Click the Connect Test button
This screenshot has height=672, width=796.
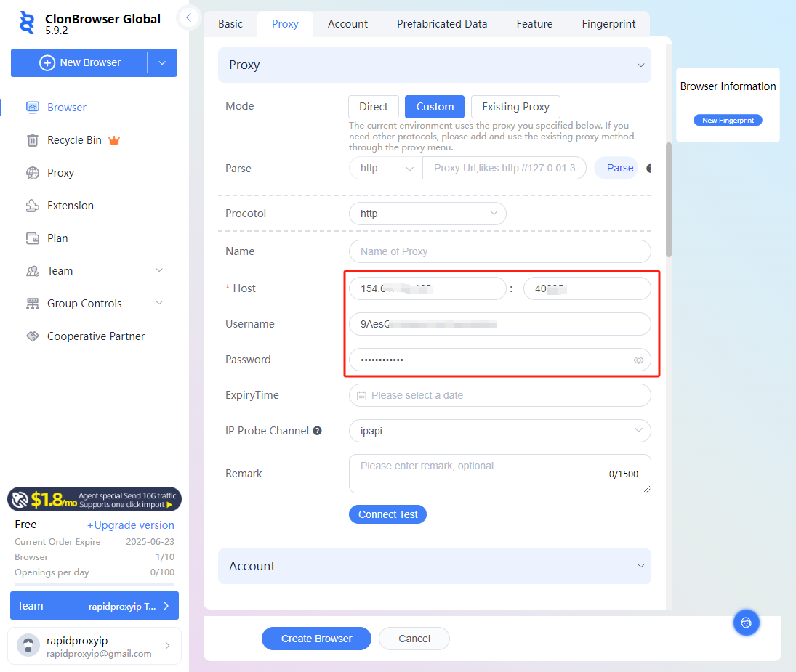388,514
